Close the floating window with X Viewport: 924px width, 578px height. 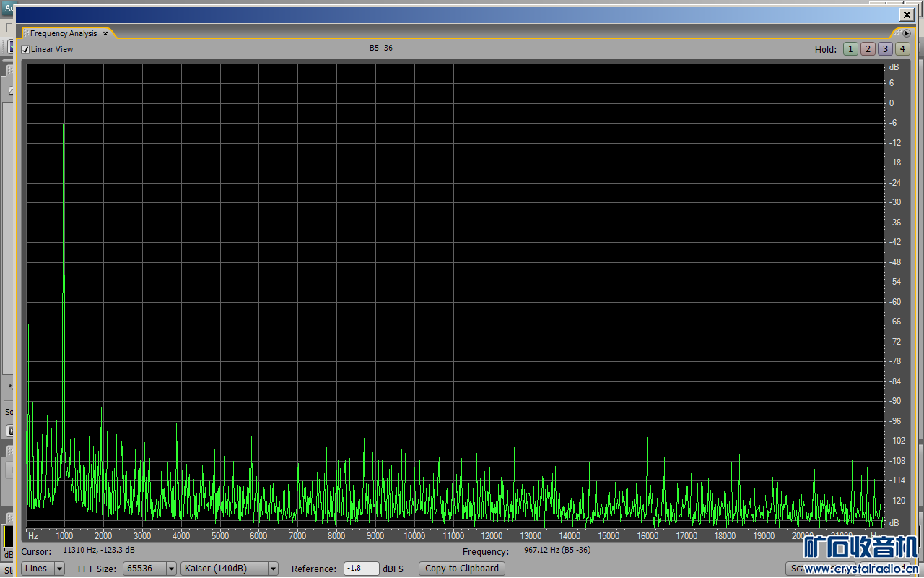pos(907,14)
